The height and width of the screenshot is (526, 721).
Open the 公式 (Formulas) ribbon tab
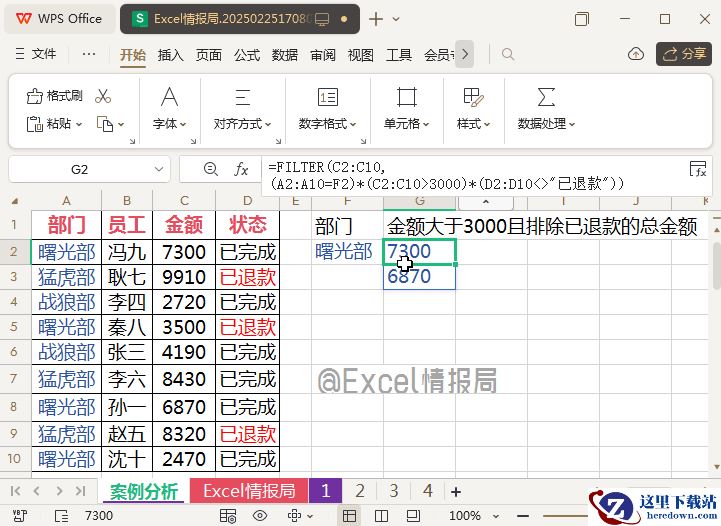(247, 55)
